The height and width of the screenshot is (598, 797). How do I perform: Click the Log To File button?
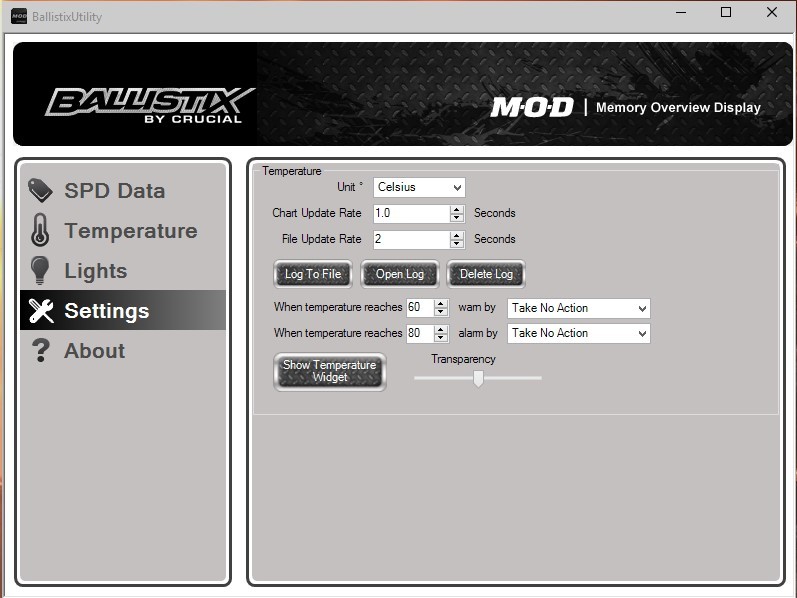pos(313,274)
